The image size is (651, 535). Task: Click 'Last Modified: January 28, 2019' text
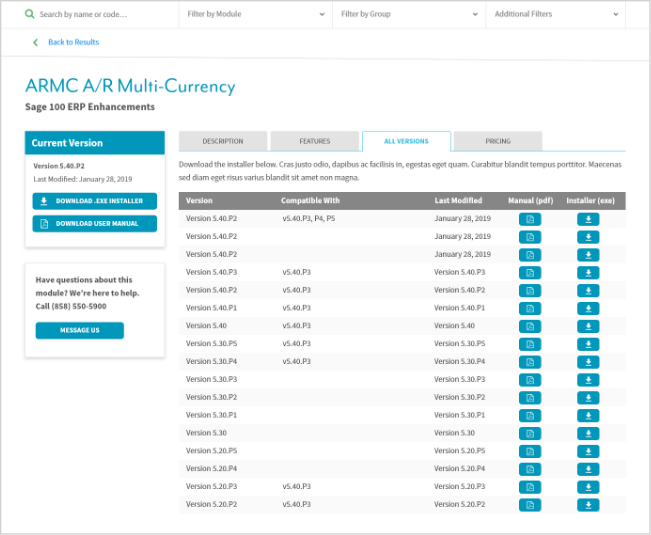point(83,179)
